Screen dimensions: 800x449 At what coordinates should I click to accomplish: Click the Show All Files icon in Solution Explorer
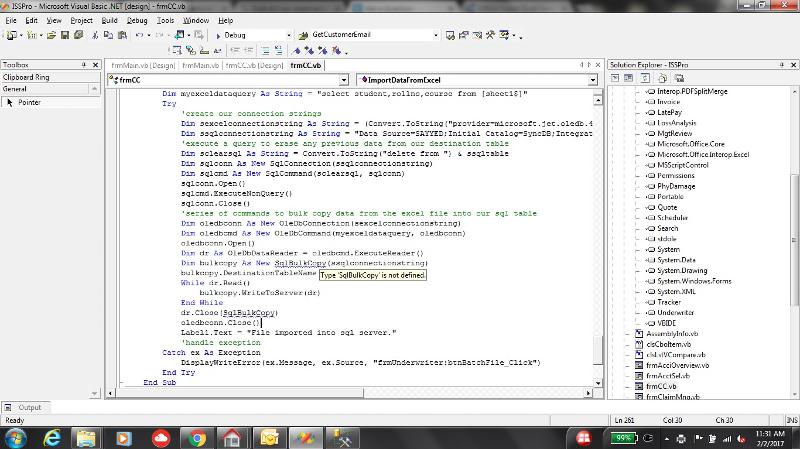[662, 78]
